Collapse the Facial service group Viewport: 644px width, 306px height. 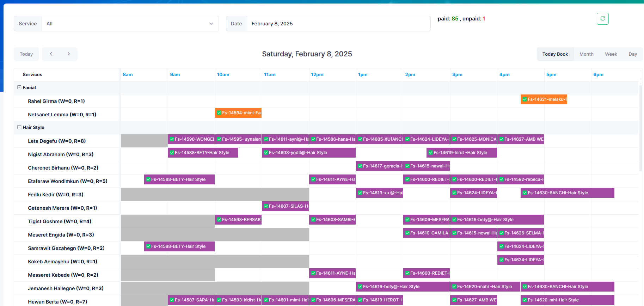point(19,87)
